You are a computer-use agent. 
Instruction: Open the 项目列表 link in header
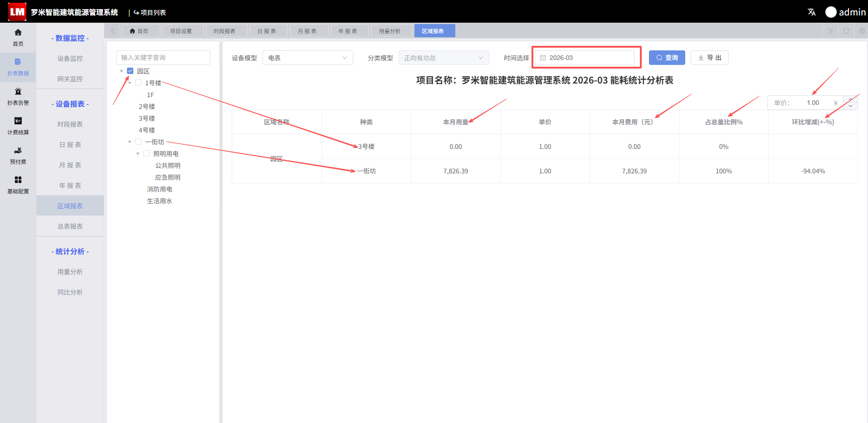click(150, 12)
